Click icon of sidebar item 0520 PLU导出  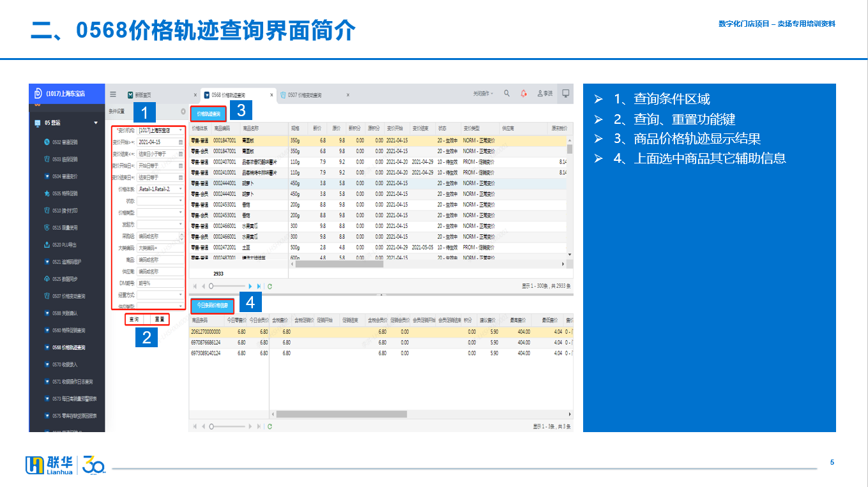pos(47,244)
